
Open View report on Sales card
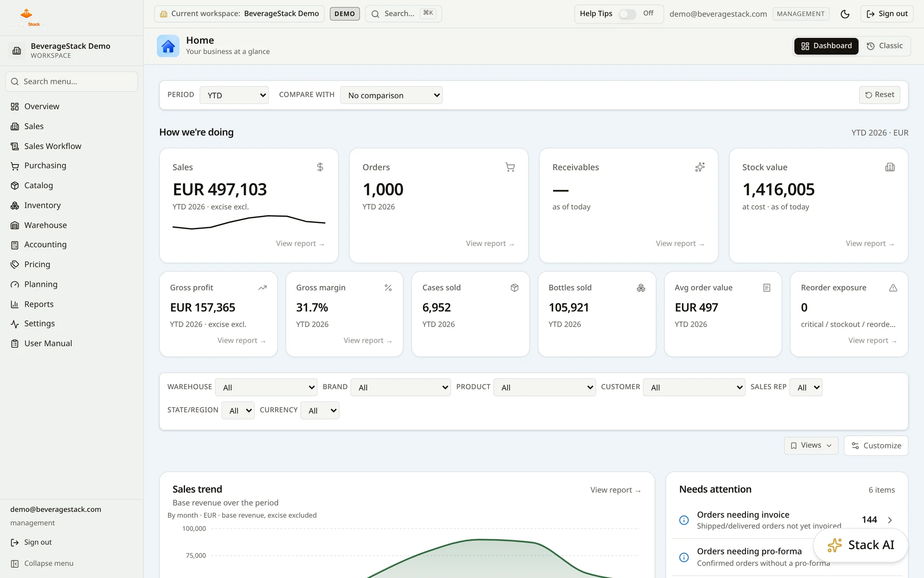300,244
